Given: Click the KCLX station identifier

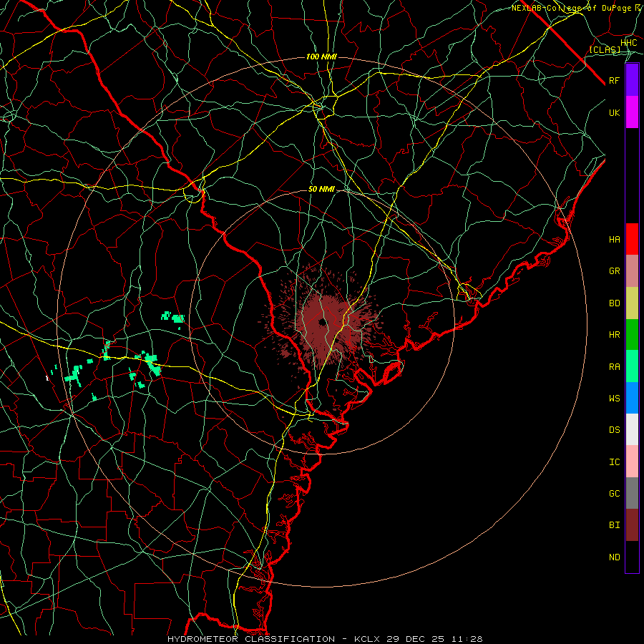Looking at the screenshot, I should click(x=366, y=639).
